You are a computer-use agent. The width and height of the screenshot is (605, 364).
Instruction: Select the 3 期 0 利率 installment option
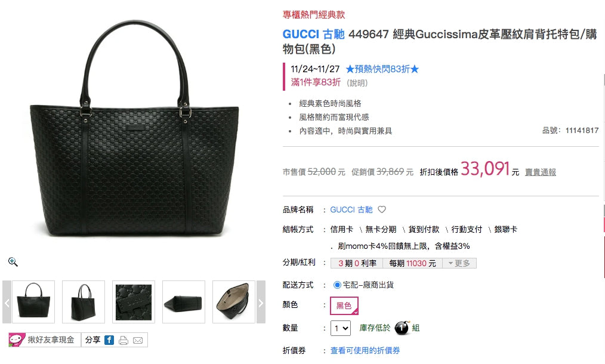tap(357, 263)
